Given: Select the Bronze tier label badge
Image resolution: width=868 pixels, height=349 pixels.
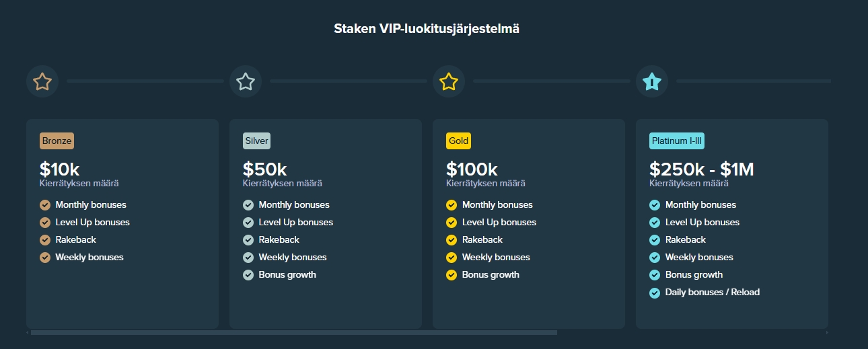Looking at the screenshot, I should (x=57, y=141).
